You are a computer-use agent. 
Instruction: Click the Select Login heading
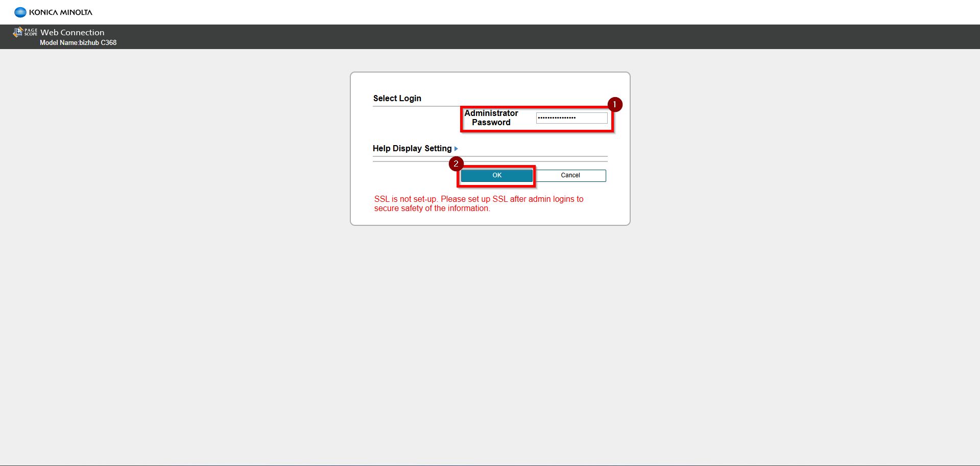pyautogui.click(x=397, y=98)
